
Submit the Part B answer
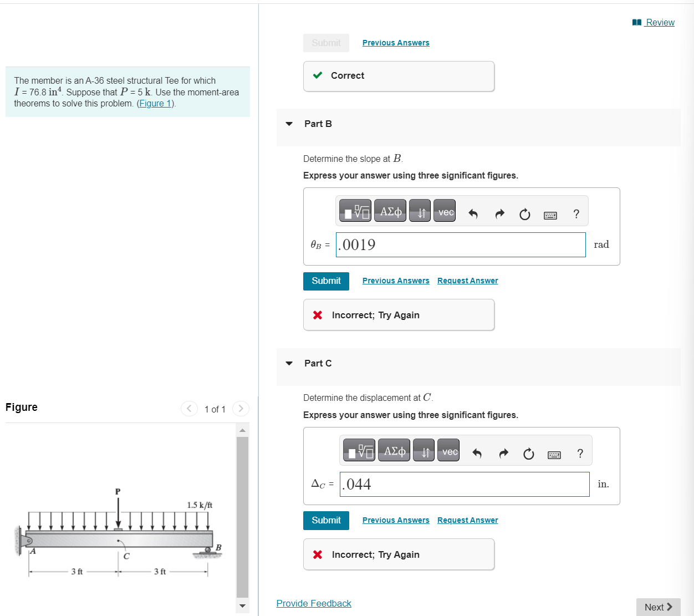pos(326,281)
